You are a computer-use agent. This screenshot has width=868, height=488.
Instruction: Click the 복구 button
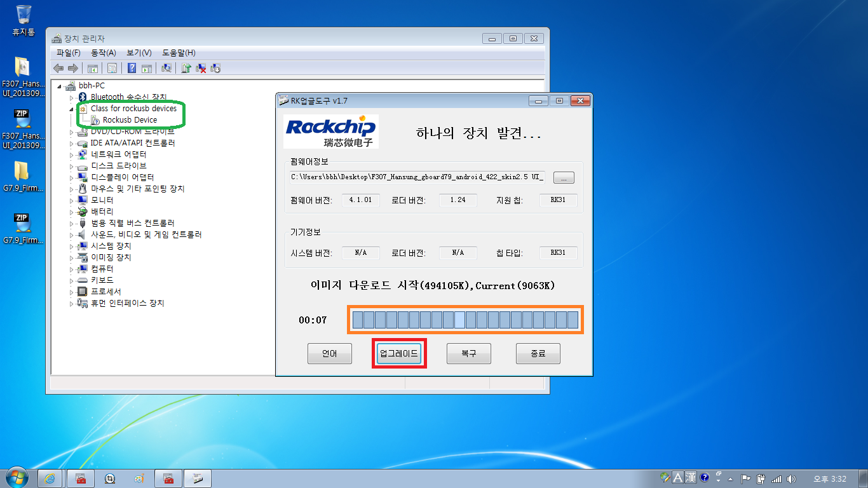pos(469,354)
